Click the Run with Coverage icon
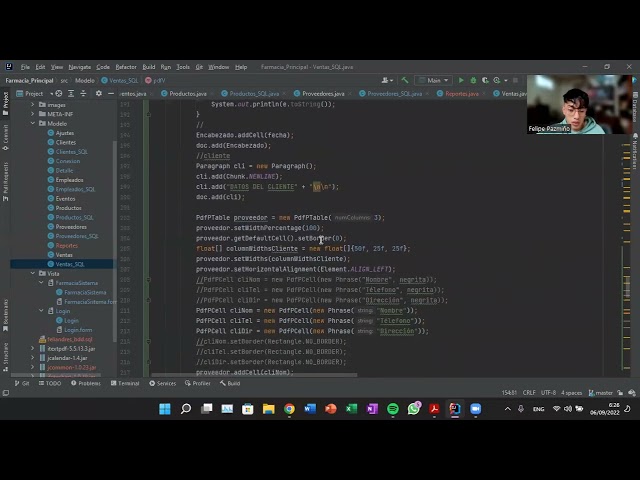Viewport: 640px width, 480px height. click(485, 80)
